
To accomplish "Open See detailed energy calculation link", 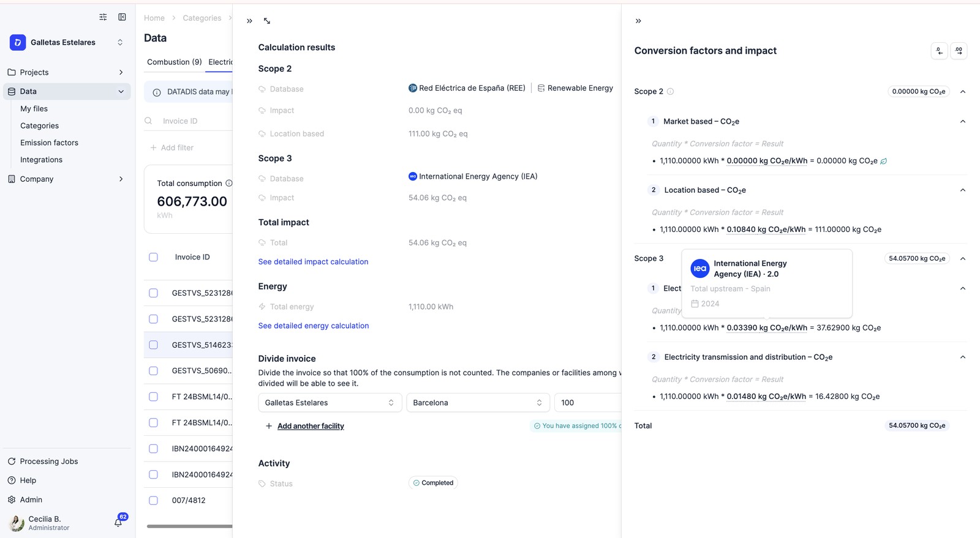I will point(314,326).
